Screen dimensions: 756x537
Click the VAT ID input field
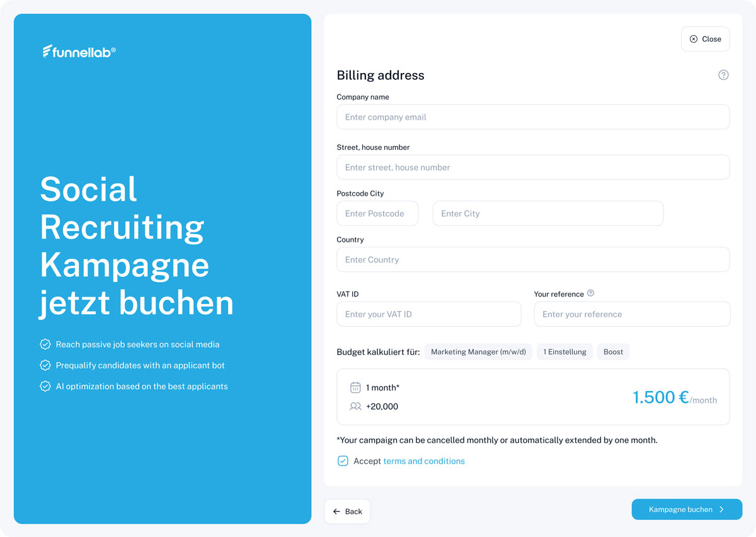coord(429,314)
